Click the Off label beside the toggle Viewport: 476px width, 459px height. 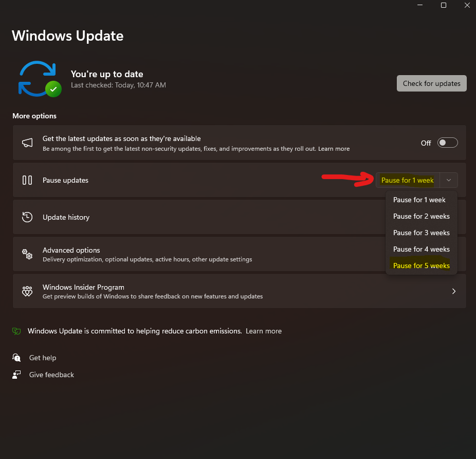[x=426, y=143]
